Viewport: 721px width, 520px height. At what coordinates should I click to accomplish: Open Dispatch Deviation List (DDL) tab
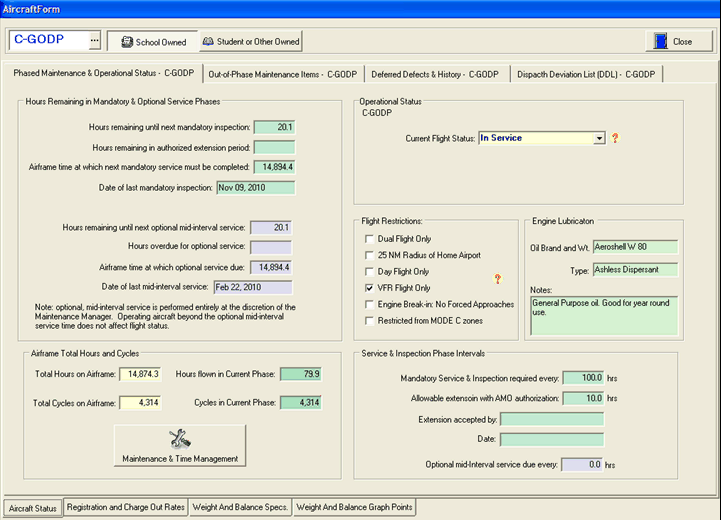click(x=587, y=74)
